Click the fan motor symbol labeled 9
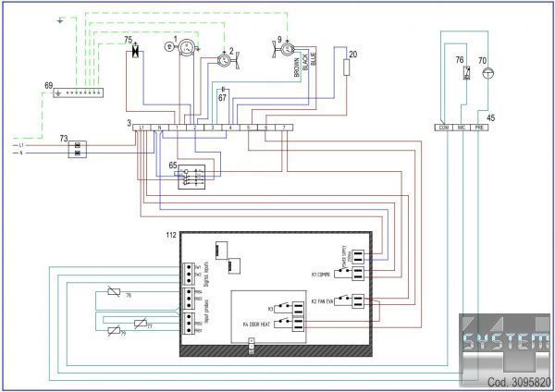555x392 pixels. (287, 48)
